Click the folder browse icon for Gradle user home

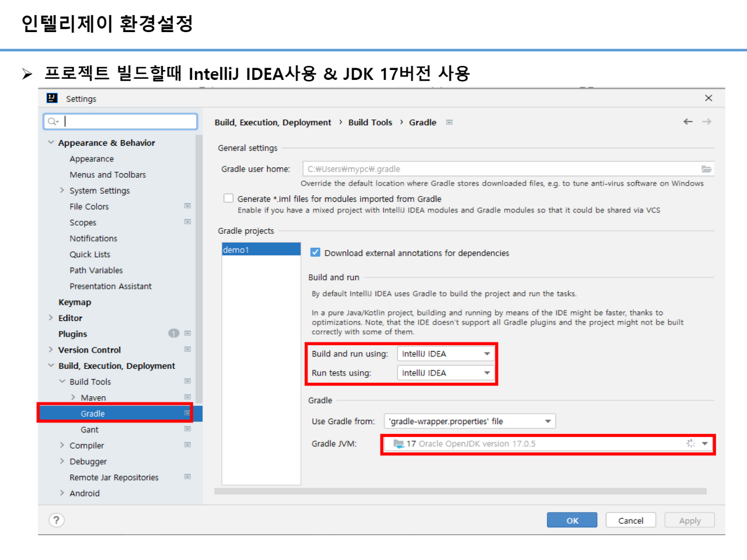[x=706, y=169]
